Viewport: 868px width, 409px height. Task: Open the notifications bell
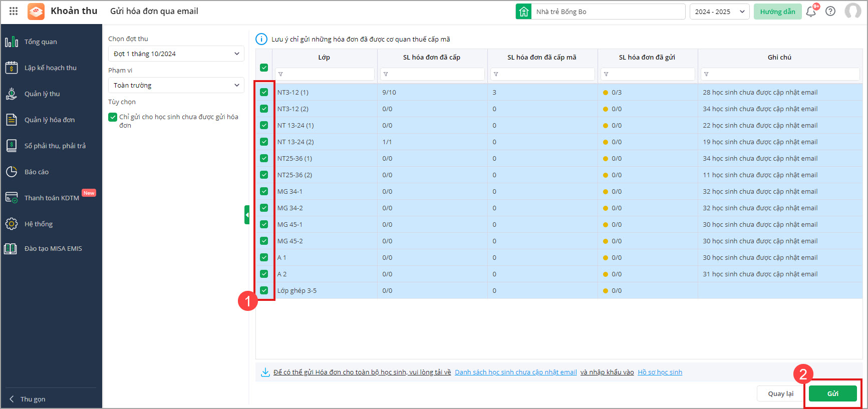tap(811, 12)
